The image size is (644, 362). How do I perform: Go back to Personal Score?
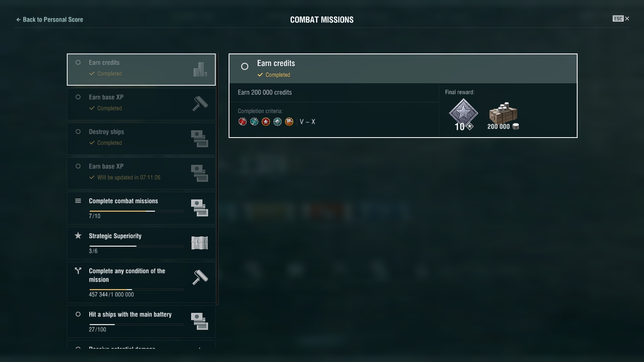coord(50,19)
